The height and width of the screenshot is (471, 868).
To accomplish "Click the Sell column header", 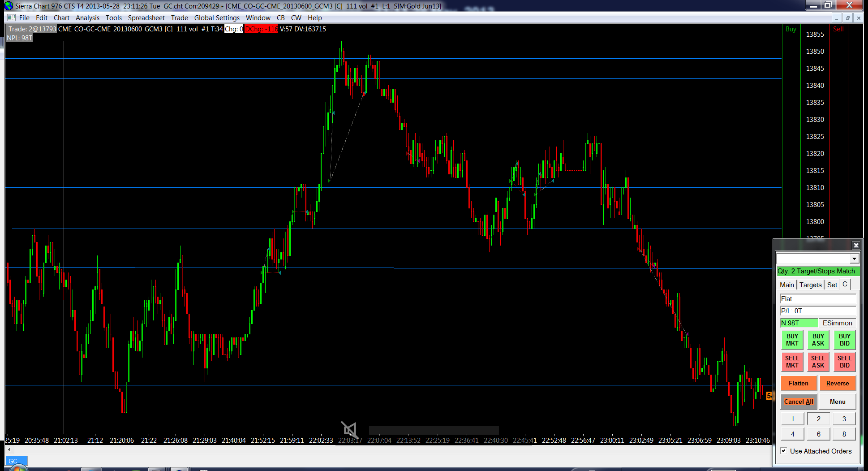I will coord(838,29).
